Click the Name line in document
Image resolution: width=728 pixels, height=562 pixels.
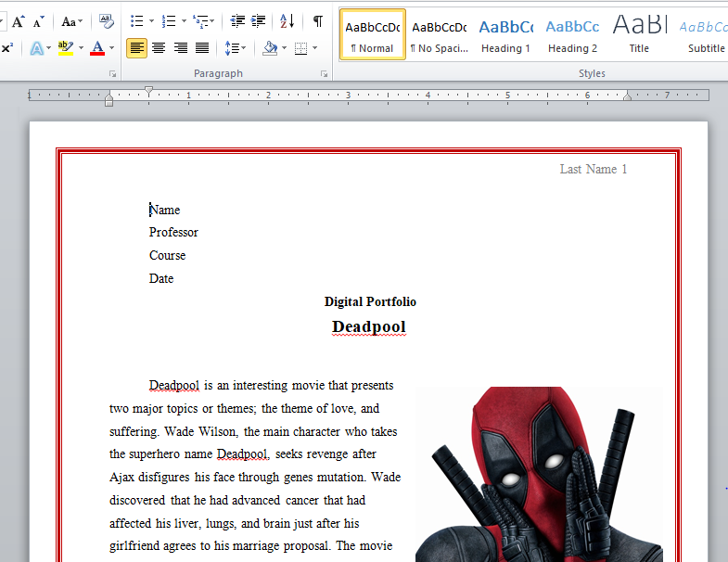165,210
